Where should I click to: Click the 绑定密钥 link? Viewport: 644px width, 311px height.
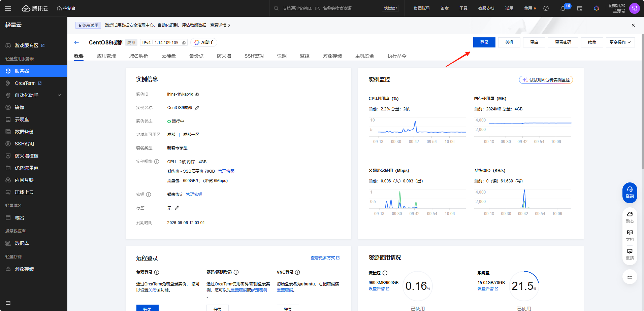tap(259, 290)
